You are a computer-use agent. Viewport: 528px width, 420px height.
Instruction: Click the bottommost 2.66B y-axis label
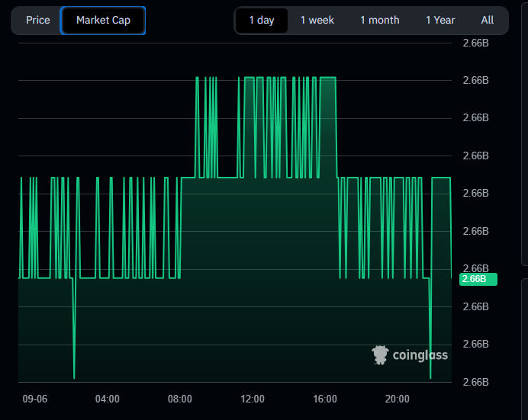475,382
